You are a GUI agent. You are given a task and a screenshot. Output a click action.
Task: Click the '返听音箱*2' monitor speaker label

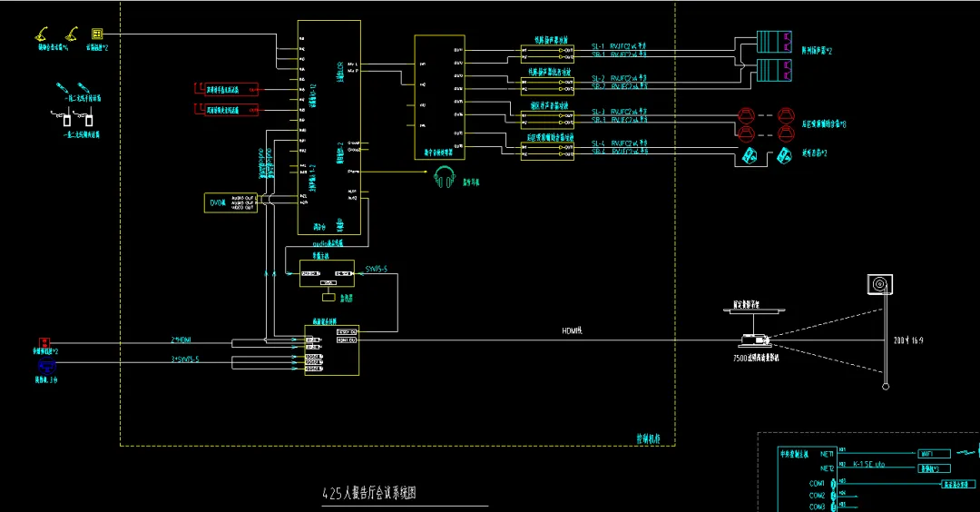(814, 153)
